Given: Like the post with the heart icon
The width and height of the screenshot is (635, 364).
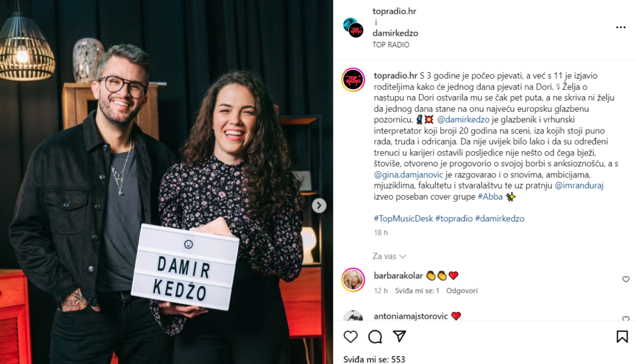Looking at the screenshot, I should (x=351, y=337).
